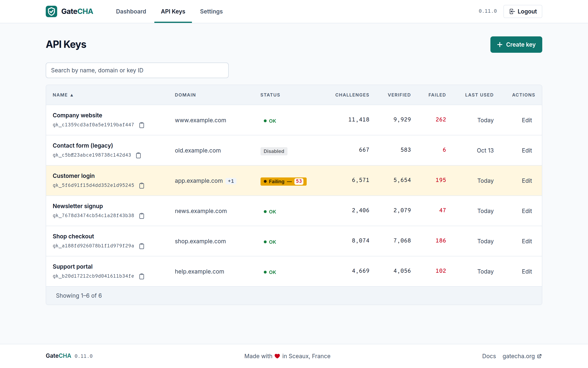
Task: Click the challenges count 11,418
Action: tap(359, 120)
